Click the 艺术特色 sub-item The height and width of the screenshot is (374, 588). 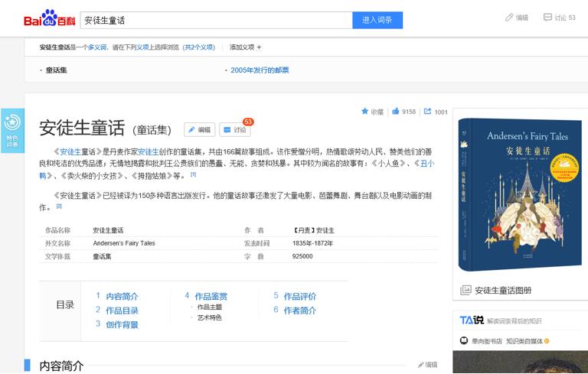click(x=210, y=317)
